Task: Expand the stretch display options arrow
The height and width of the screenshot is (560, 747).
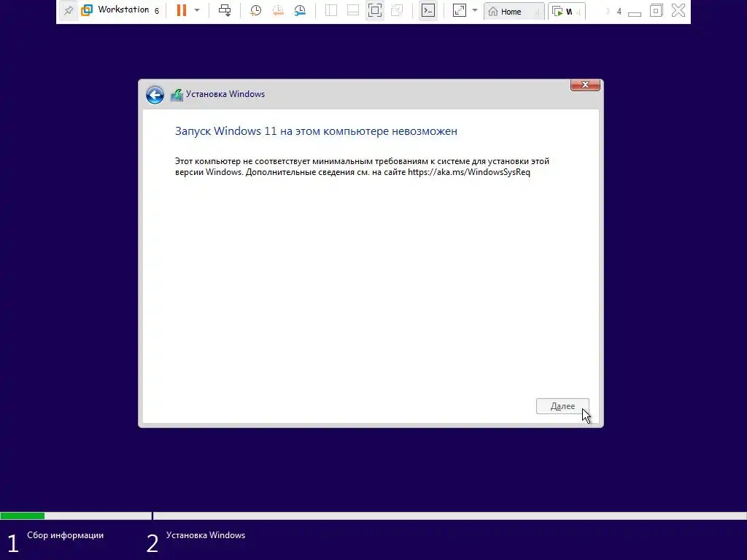Action: pos(474,10)
